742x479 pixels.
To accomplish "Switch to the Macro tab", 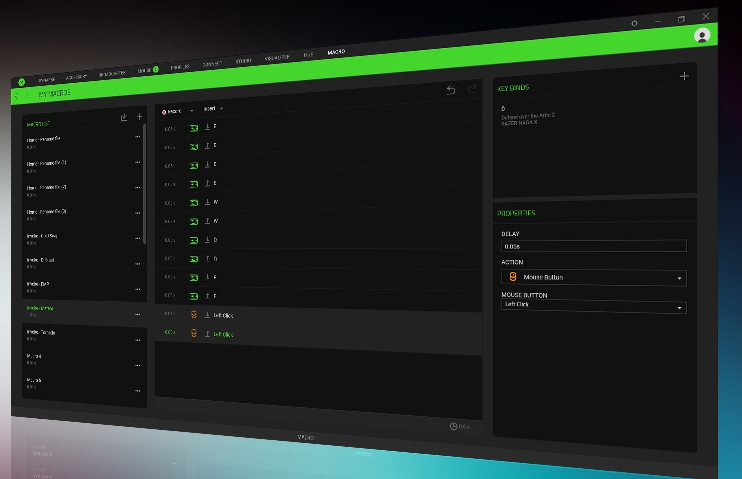I will coord(336,51).
